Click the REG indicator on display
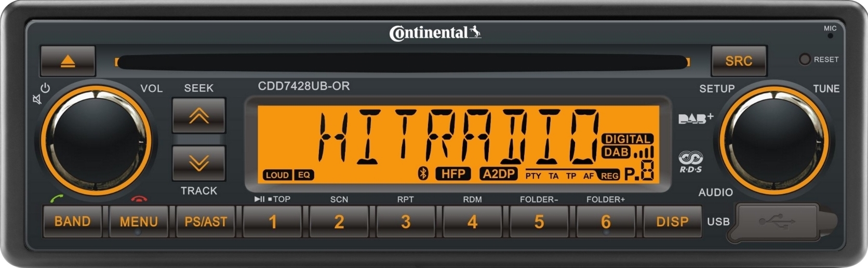 tap(609, 176)
